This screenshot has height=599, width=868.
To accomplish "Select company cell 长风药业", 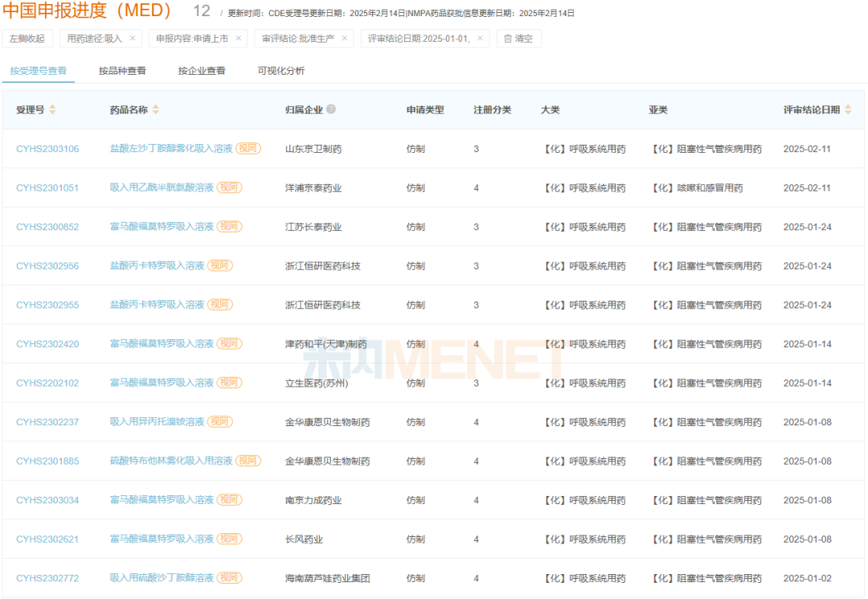I will (304, 540).
